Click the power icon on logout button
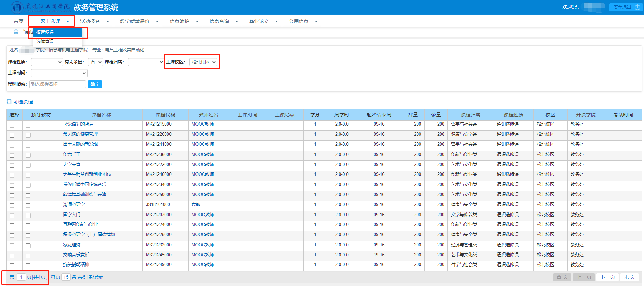This screenshot has width=644, height=286. point(637,7)
